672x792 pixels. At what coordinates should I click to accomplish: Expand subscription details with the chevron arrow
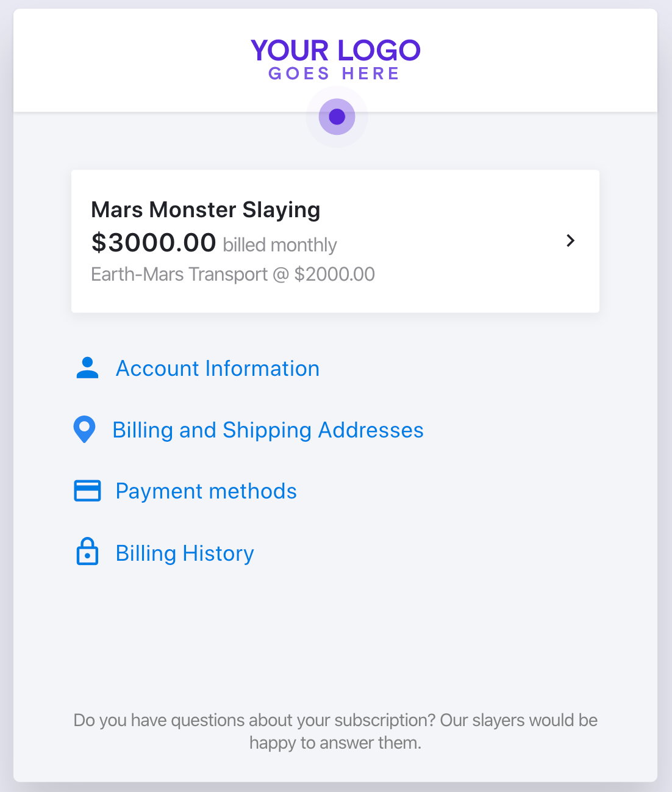coord(570,240)
